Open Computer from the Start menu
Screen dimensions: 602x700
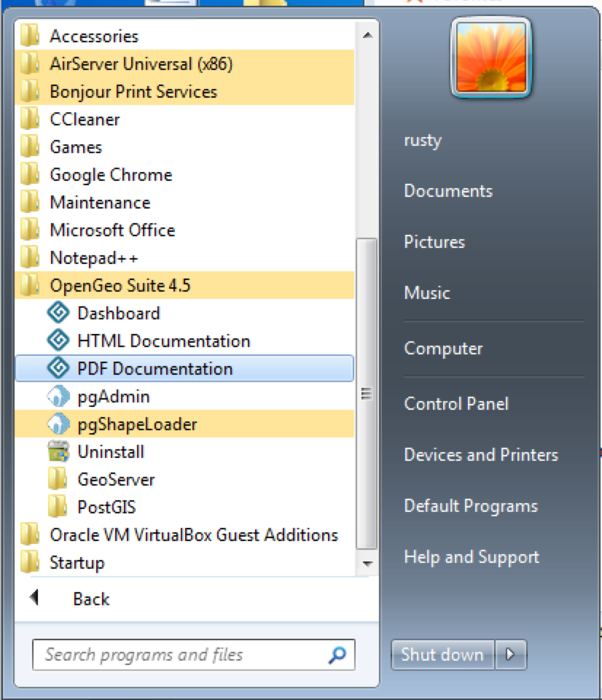443,349
